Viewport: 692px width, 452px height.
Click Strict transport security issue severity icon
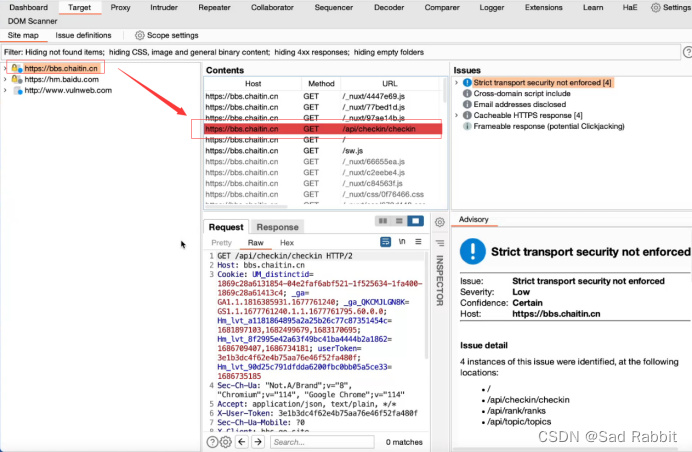(467, 83)
